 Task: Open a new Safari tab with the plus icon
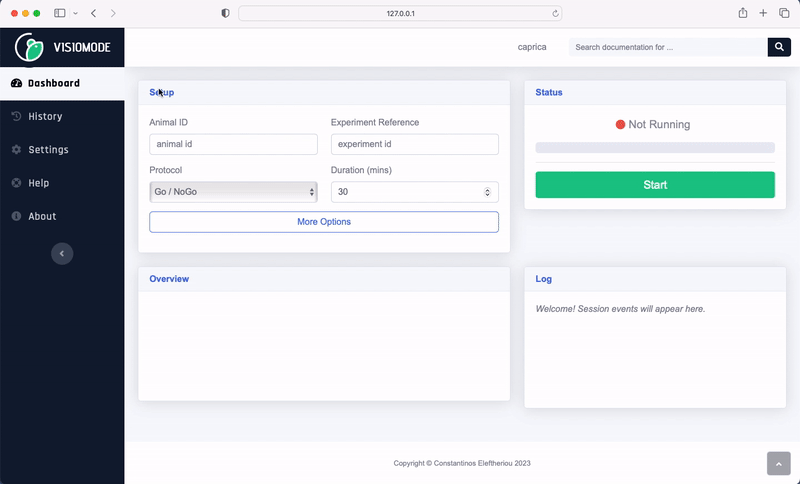click(x=764, y=13)
